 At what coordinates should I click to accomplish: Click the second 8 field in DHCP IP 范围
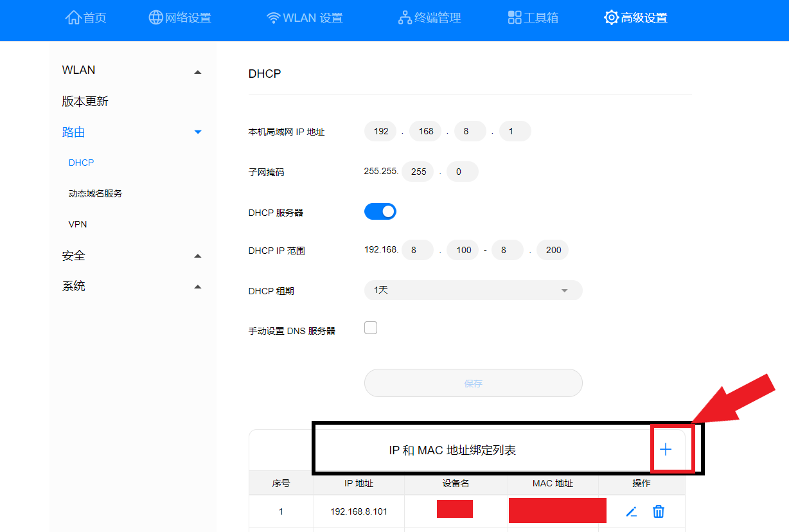tap(508, 250)
